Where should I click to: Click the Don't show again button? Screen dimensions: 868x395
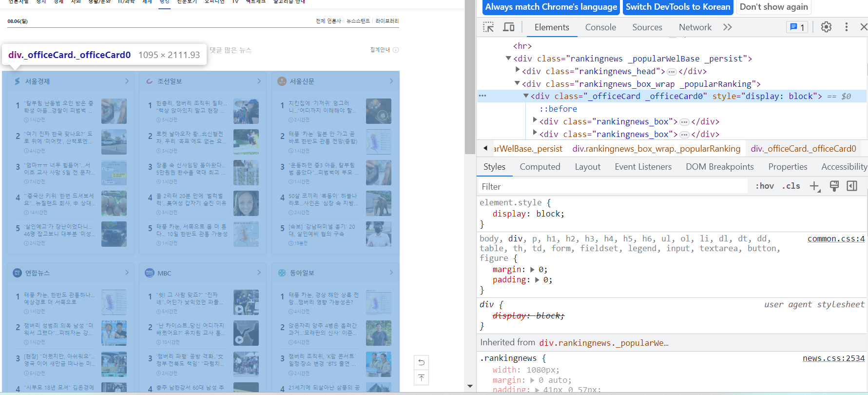(773, 7)
